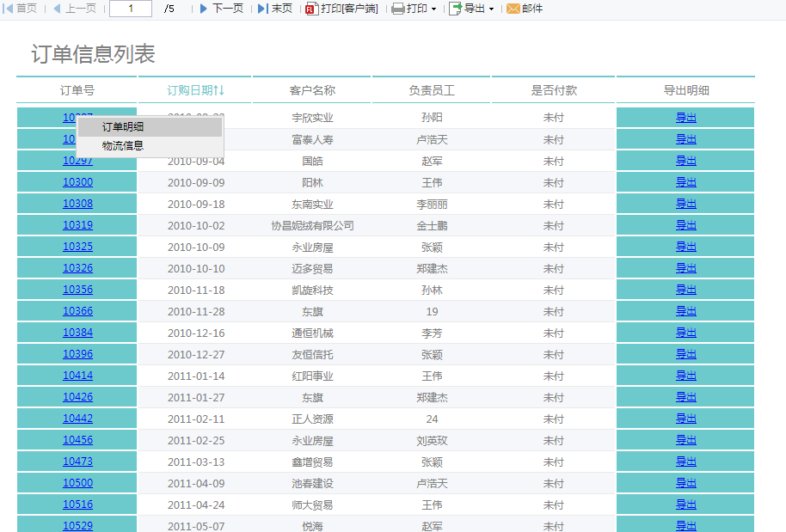Screen dimensions: 786x532
Task: Click the 订单信息列表 title
Action: click(x=93, y=53)
